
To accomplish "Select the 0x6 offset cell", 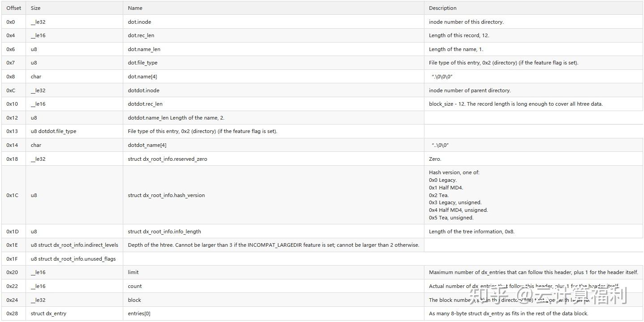I will (x=10, y=49).
